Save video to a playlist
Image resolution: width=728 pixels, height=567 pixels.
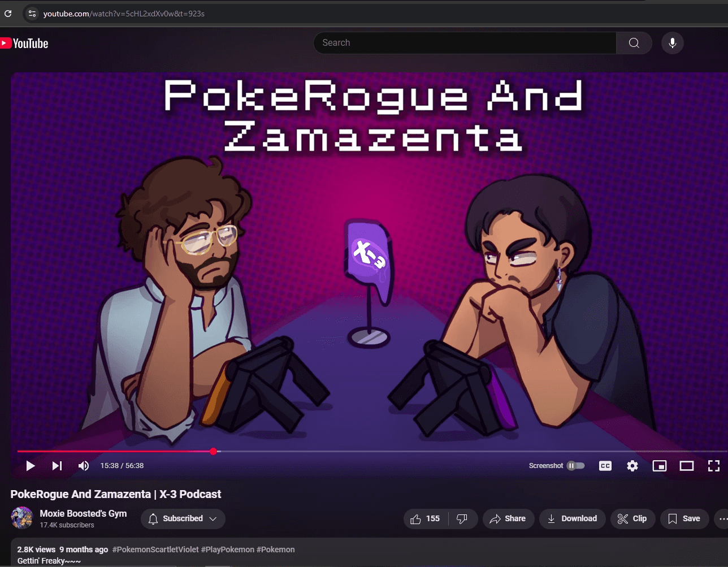(x=684, y=519)
